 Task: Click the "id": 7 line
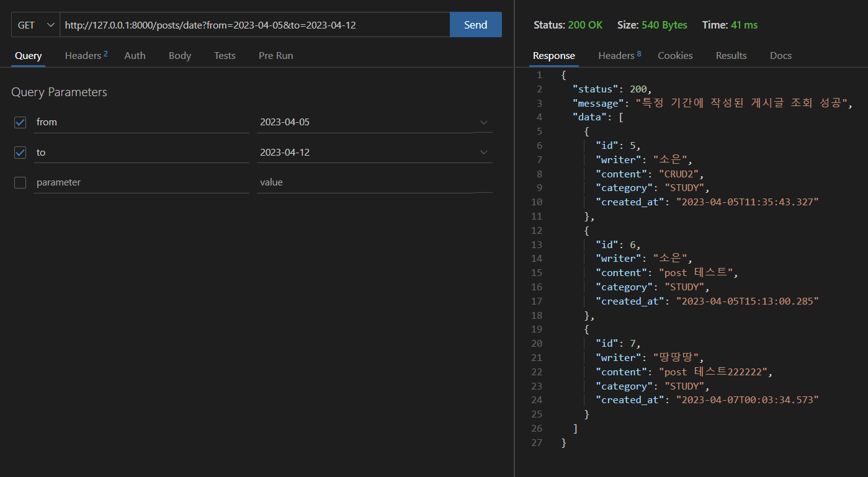click(618, 344)
